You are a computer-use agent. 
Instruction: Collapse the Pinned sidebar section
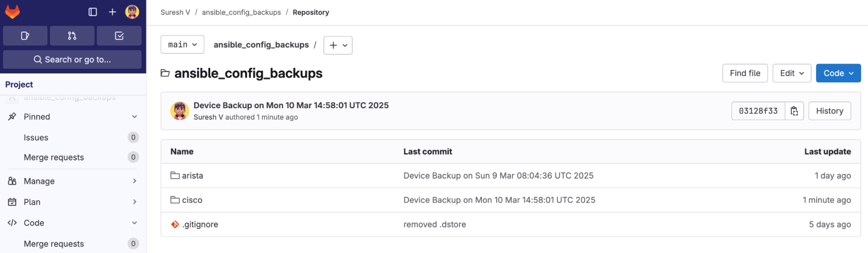[73, 117]
